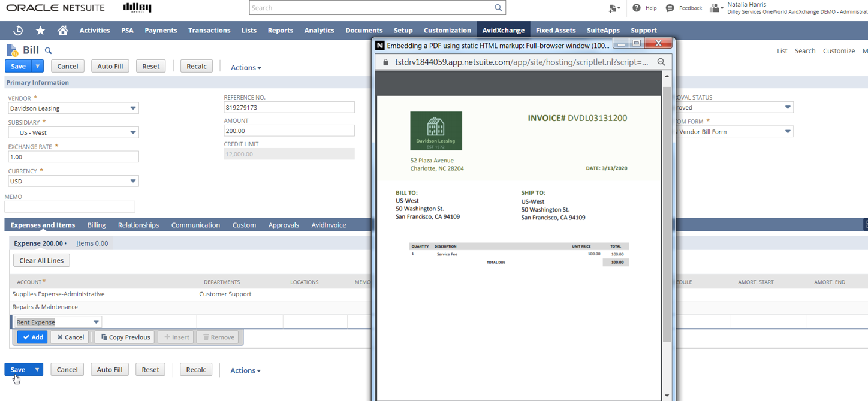
Task: Switch to the Communication tab
Action: click(195, 225)
